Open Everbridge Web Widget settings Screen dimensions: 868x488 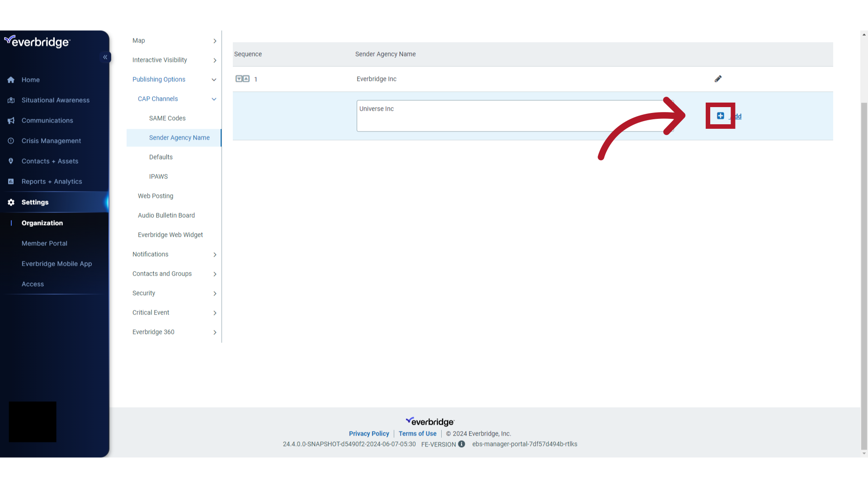pyautogui.click(x=170, y=235)
